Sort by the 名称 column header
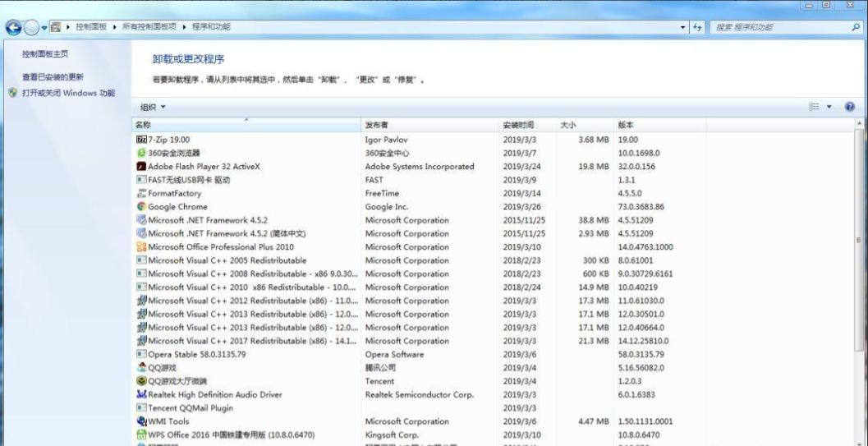The width and height of the screenshot is (868, 446). [x=246, y=125]
